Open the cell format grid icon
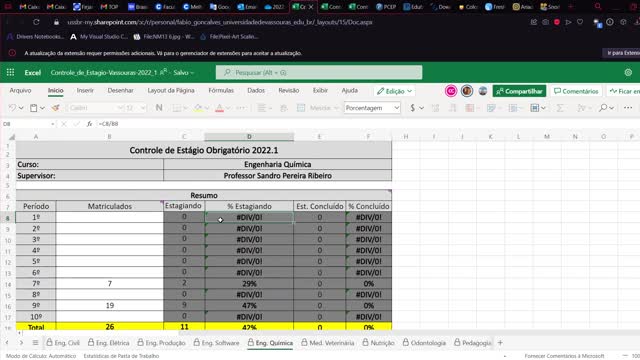Screen dimensions: 640x360 [534, 108]
